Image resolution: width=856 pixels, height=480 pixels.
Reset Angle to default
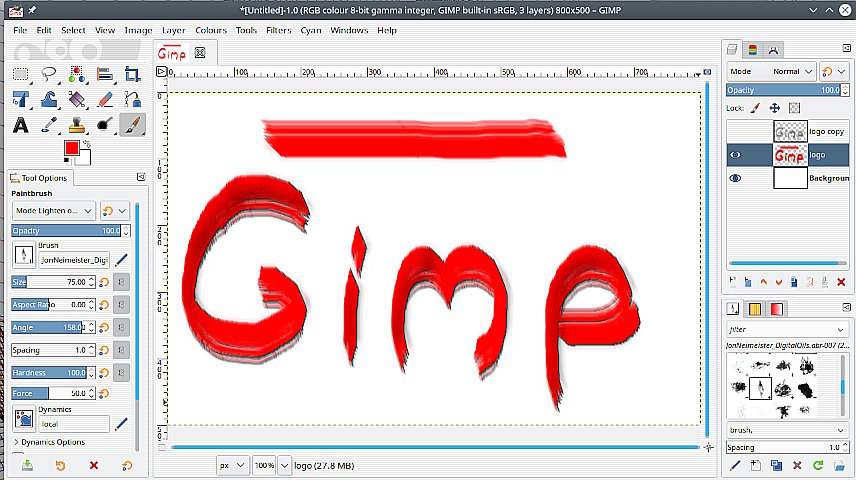pos(104,328)
